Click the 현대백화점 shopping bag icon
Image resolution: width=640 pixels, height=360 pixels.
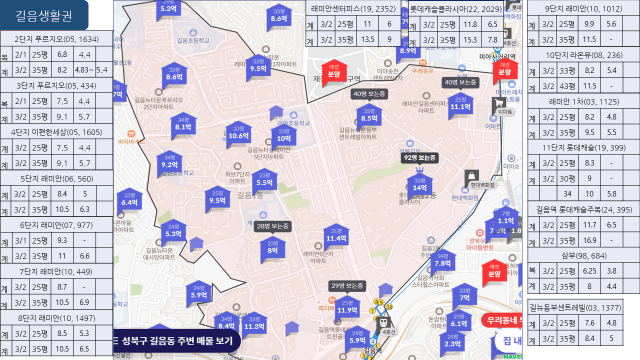click(471, 177)
